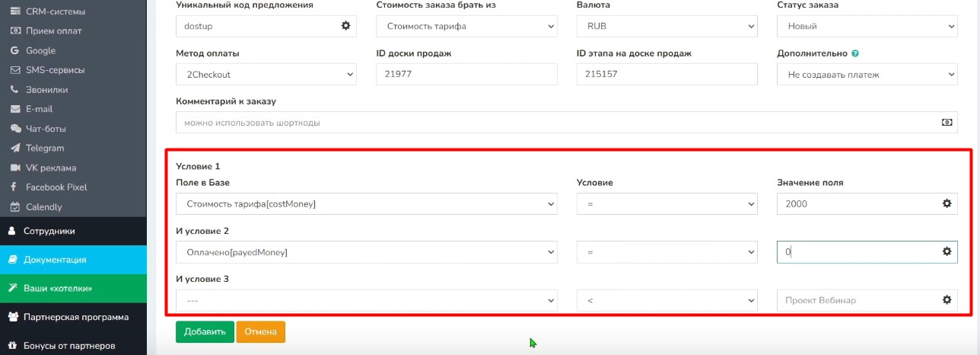Click the Чат-боты chat icon
The image size is (980, 355).
pyautogui.click(x=15, y=129)
